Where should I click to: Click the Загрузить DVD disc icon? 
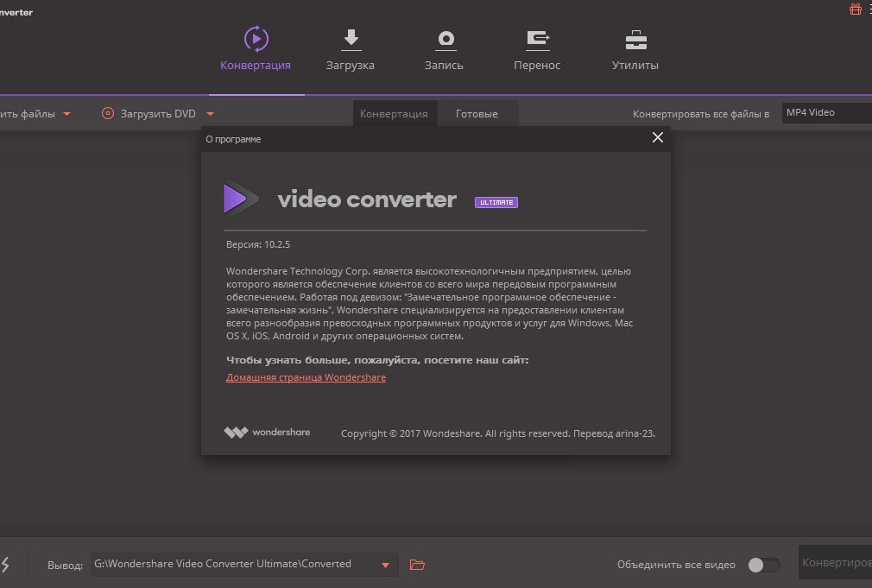108,113
